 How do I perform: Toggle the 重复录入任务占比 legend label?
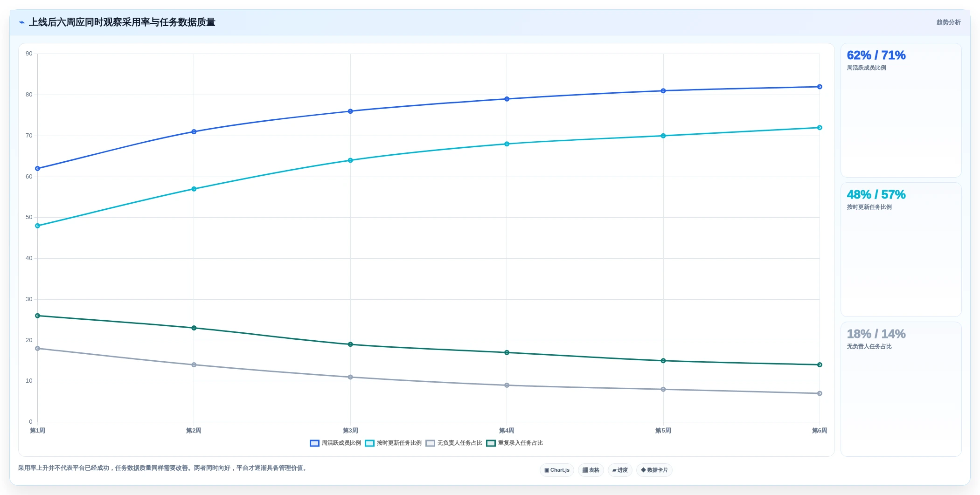pyautogui.click(x=520, y=443)
